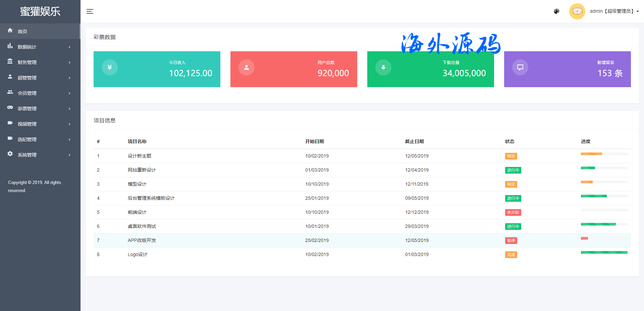Viewport: 644px width, 311px height.
Task: Click the bank icon for 财务管理
Action: tap(10, 61)
